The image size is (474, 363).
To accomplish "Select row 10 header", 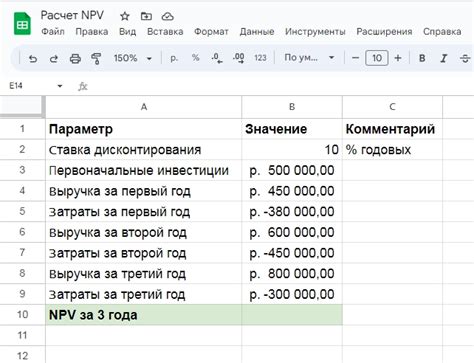I will click(22, 315).
